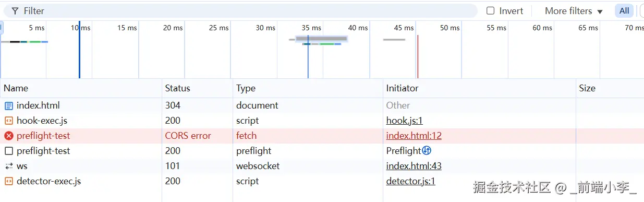644x202 pixels.
Task: Open the detector.js:1 initiator link
Action: 410,181
